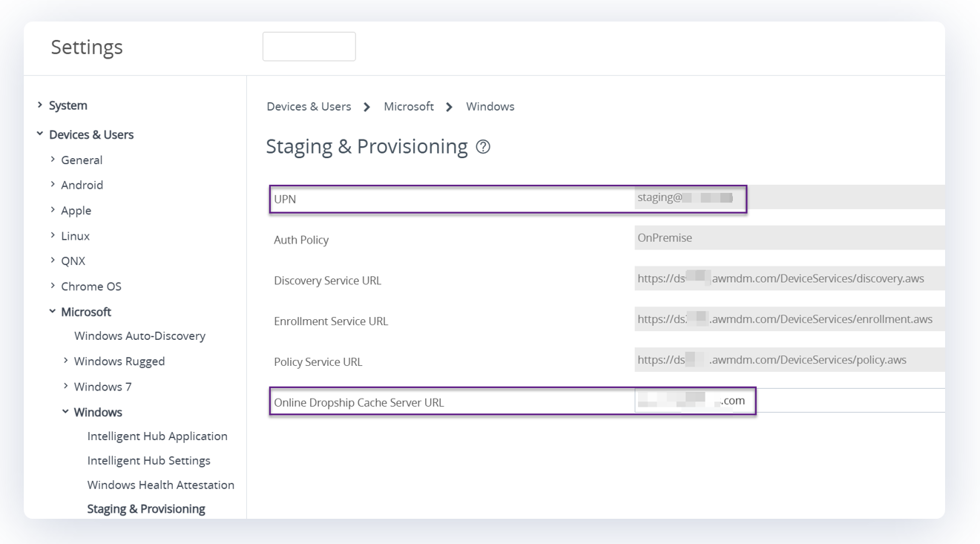
Task: Open the Linux settings node
Action: coord(74,236)
